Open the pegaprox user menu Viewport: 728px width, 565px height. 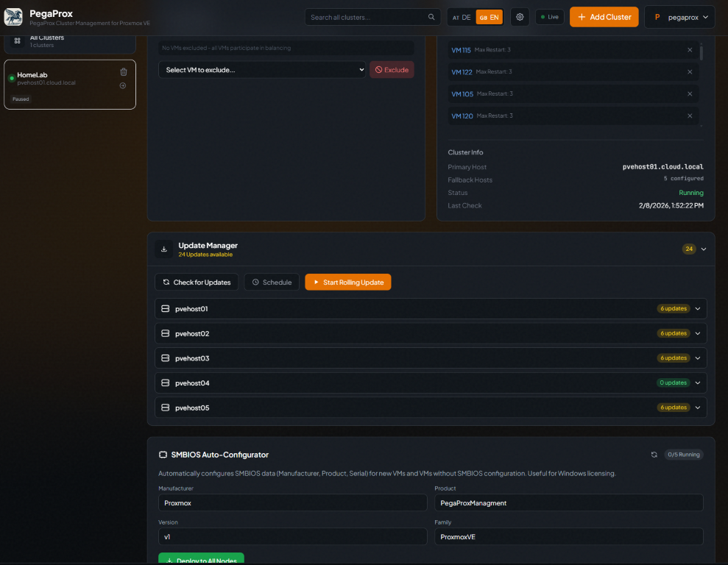click(x=679, y=17)
